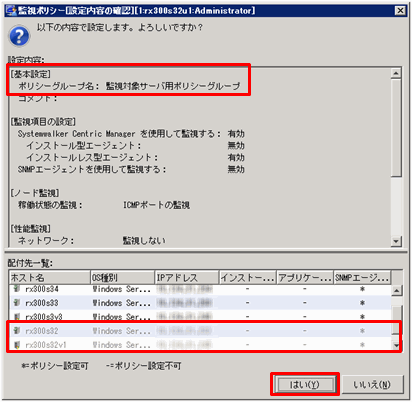Click the IP address cell of rx300s32
Image resolution: width=412 pixels, height=402 pixels.
[185, 331]
